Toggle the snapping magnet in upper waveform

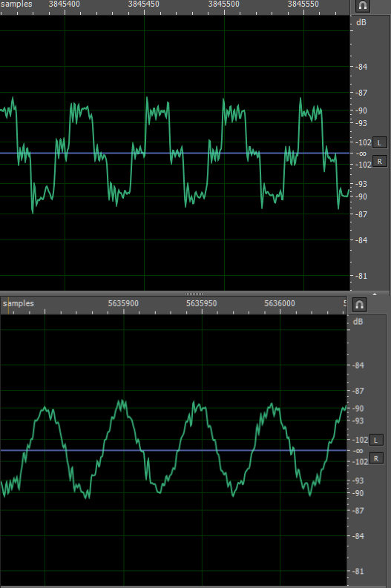363,5
